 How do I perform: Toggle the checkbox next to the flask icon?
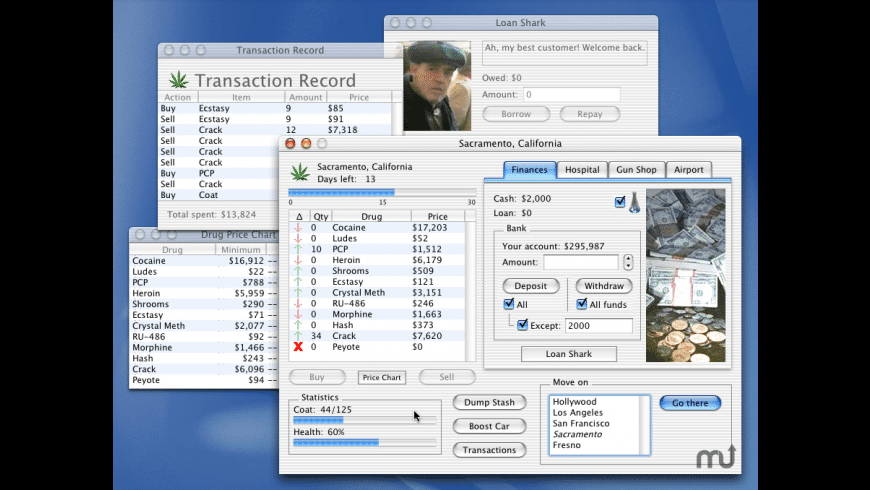tap(620, 201)
